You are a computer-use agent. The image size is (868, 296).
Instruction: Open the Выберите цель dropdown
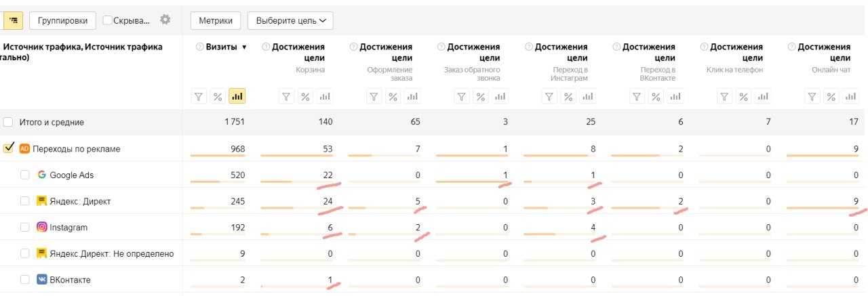tap(290, 20)
